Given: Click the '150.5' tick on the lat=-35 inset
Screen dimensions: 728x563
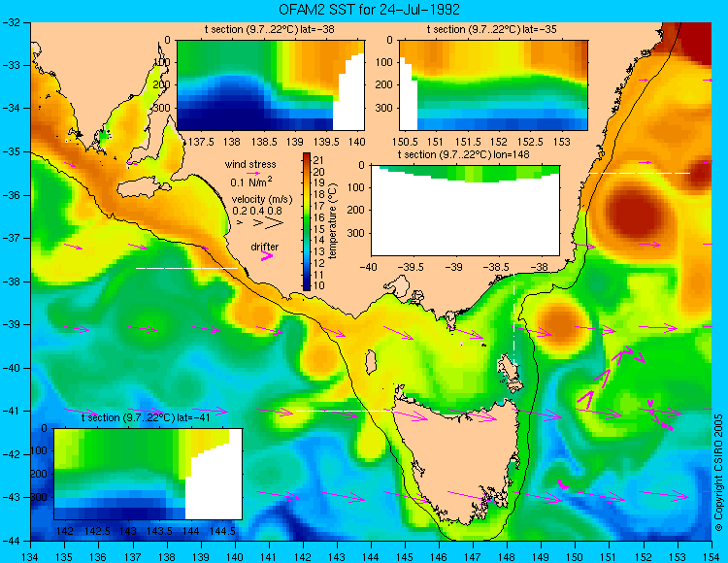Looking at the screenshot, I should tap(404, 142).
